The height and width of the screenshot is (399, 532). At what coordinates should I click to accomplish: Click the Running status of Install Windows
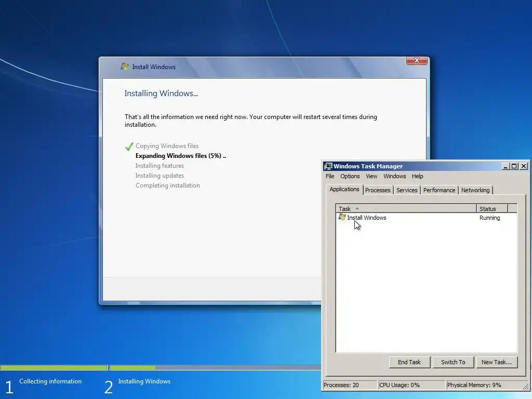coord(489,218)
